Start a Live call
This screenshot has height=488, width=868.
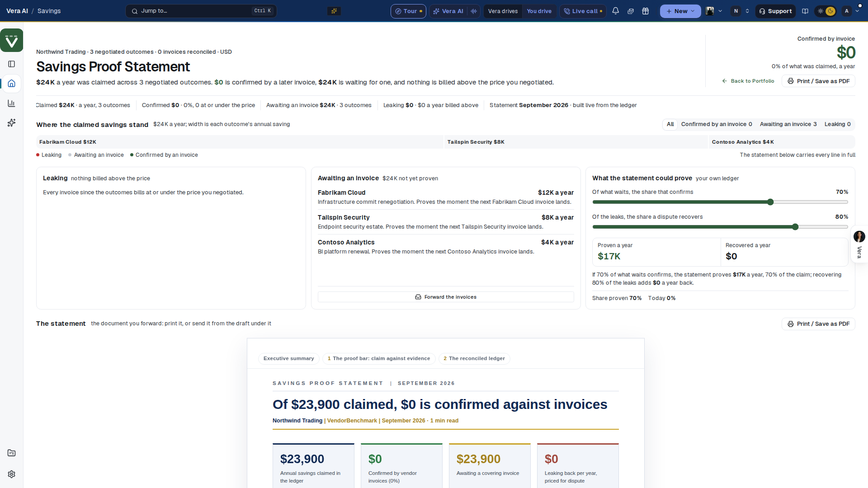583,11
